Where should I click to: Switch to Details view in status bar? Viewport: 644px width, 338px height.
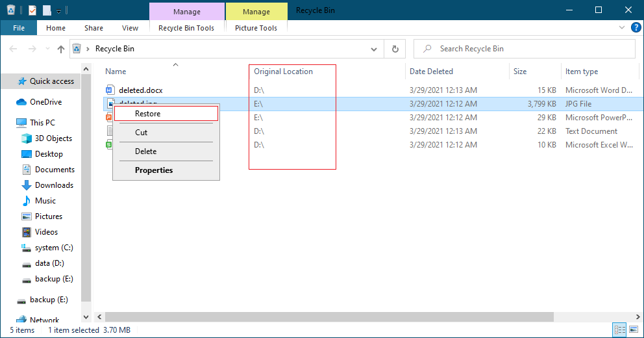pyautogui.click(x=619, y=330)
